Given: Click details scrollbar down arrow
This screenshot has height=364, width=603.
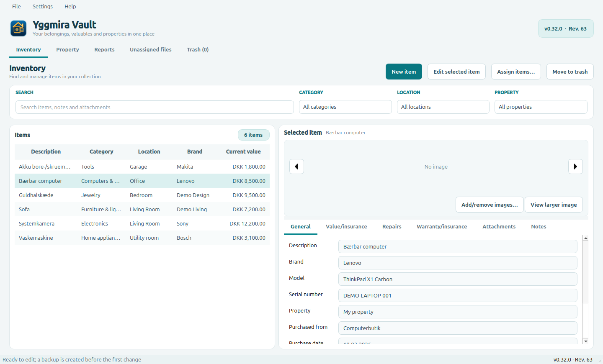Looking at the screenshot, I should (585, 341).
